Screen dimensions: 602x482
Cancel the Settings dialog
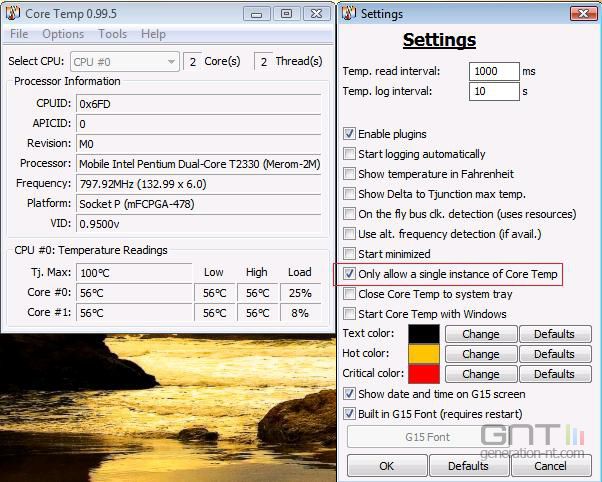tap(551, 465)
